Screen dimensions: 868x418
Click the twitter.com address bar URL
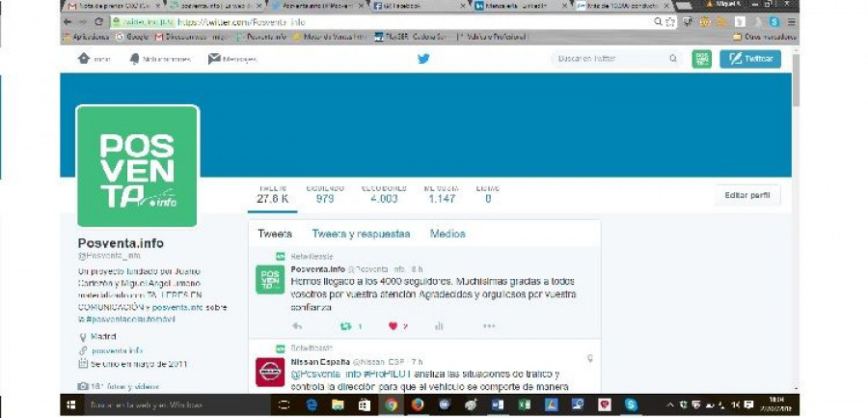tap(241, 22)
